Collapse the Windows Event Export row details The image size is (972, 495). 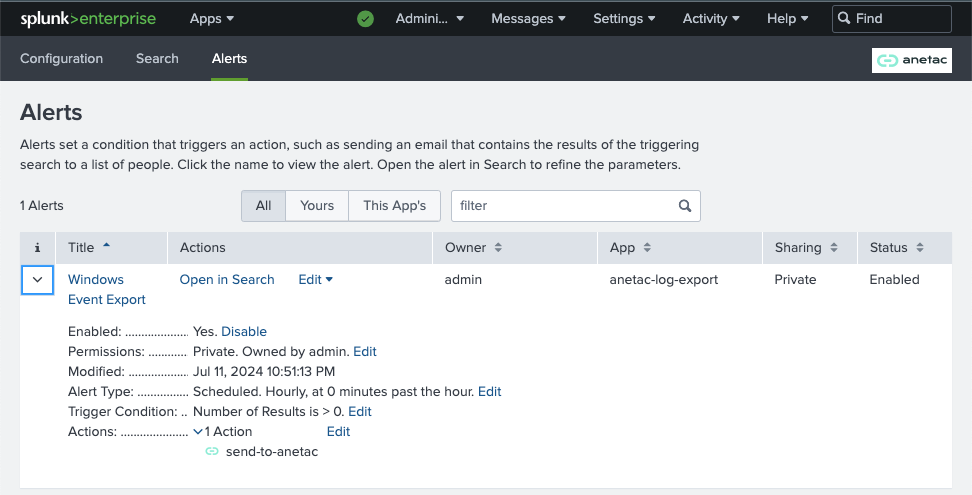37,280
